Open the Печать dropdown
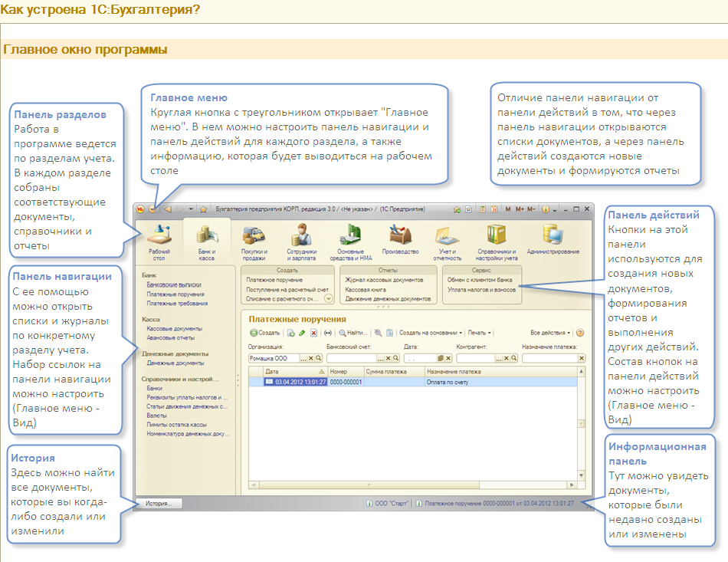728x562 pixels. click(x=479, y=333)
